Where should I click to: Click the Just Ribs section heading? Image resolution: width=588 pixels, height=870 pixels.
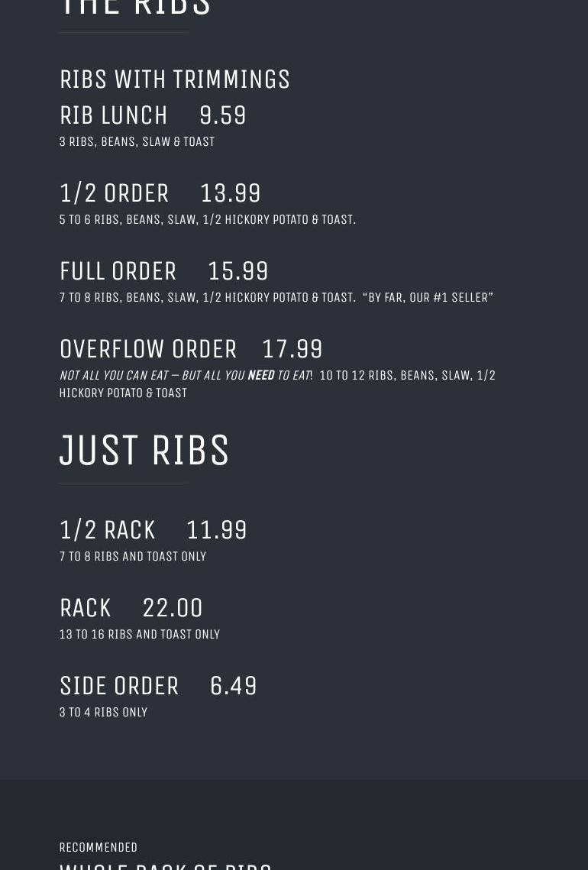144,450
